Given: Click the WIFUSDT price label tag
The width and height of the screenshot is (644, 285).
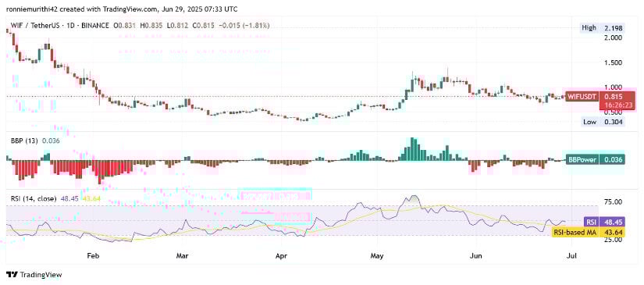Looking at the screenshot, I should (582, 97).
